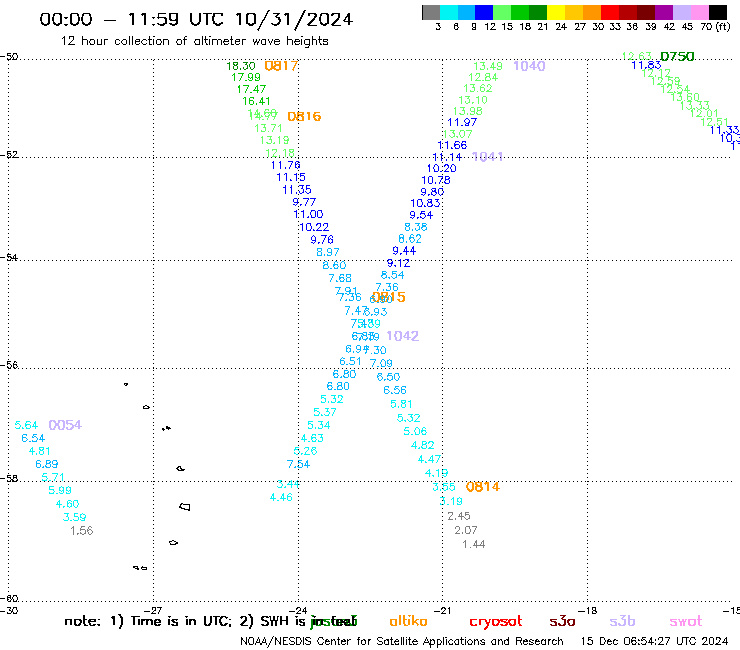The height and width of the screenshot is (650, 740).
Task: Select the lavender time label 0054
Action: point(65,425)
